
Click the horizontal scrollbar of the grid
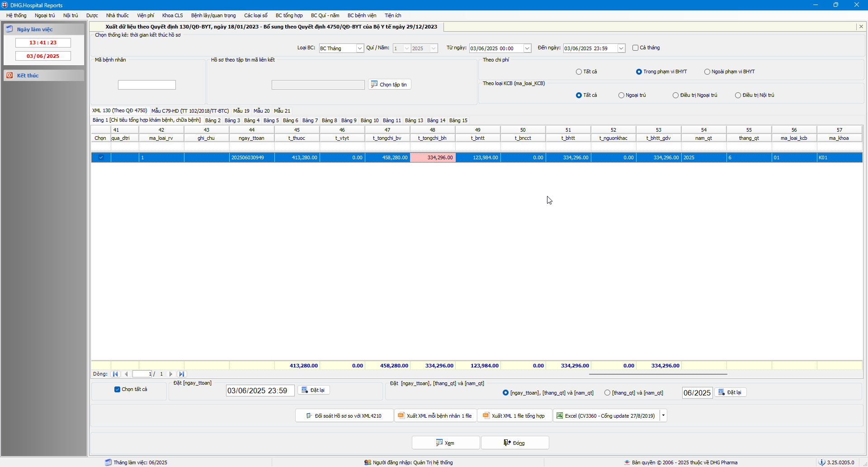click(x=658, y=374)
